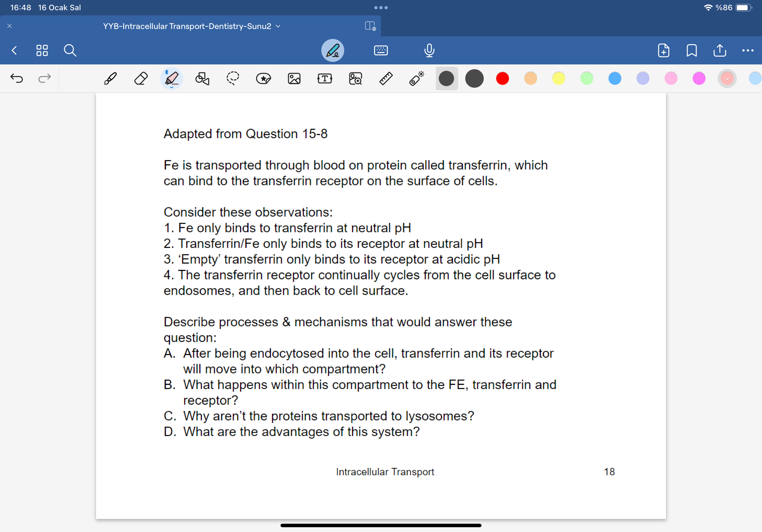Toggle editing mode with the pen button
This screenshot has height=532, width=762.
click(333, 50)
